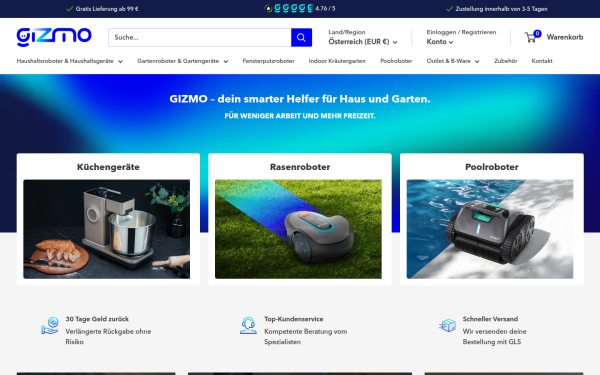Expand Haushaltsroboter & Haushaltsgeräte menu
The image size is (600, 375).
pyautogui.click(x=70, y=61)
